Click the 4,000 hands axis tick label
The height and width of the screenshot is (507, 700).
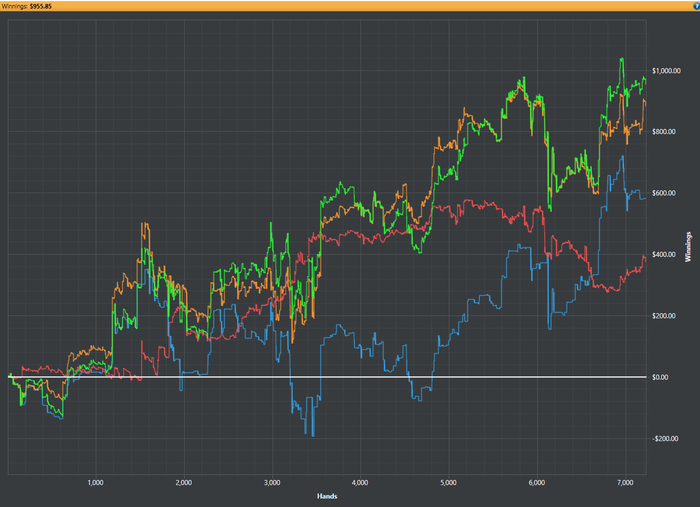pyautogui.click(x=360, y=482)
